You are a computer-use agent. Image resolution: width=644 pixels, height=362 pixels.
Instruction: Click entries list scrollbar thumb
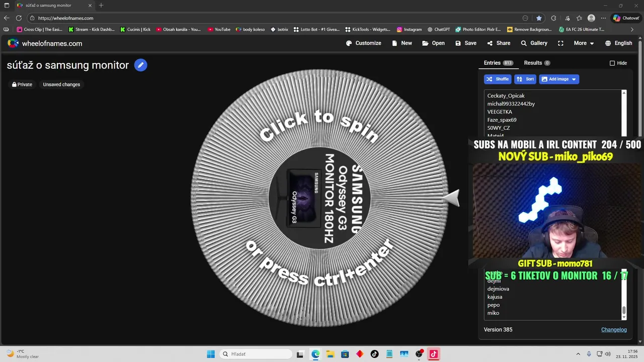[624, 310]
